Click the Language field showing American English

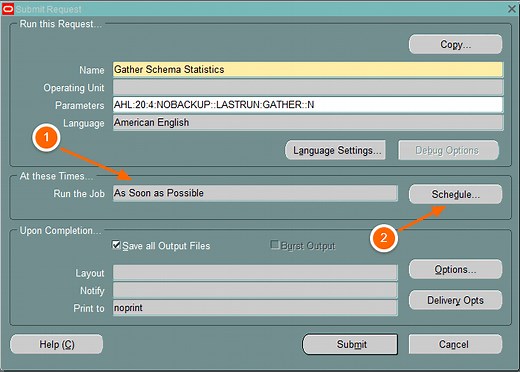(x=308, y=123)
